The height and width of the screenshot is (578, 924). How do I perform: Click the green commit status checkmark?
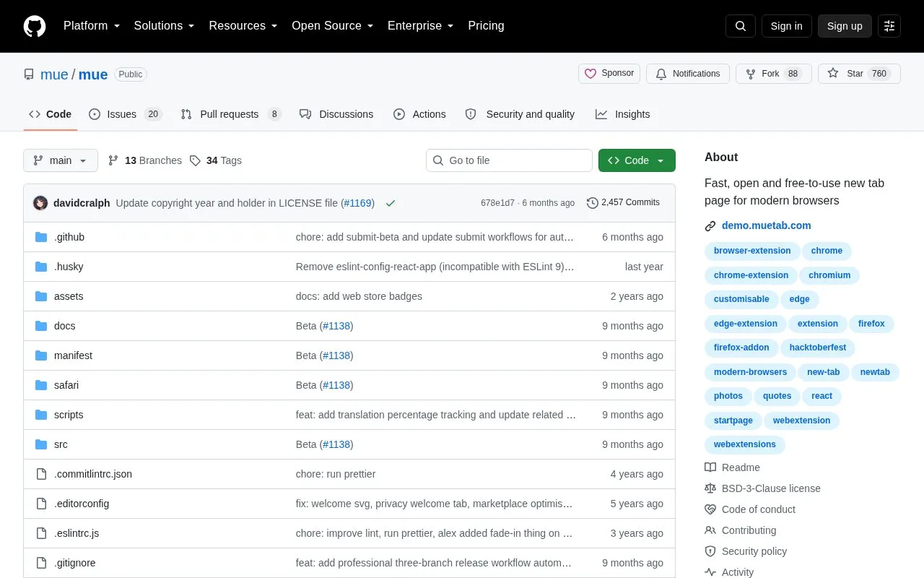click(391, 203)
